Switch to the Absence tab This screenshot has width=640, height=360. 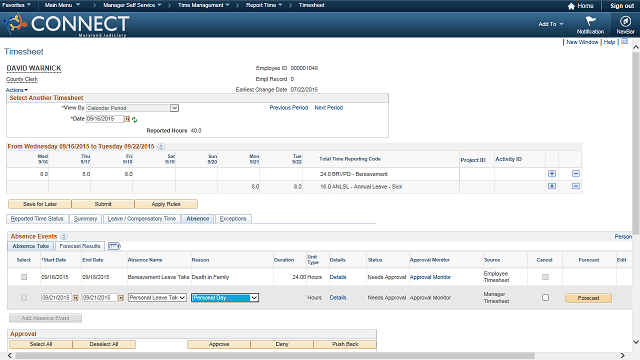pyautogui.click(x=198, y=219)
